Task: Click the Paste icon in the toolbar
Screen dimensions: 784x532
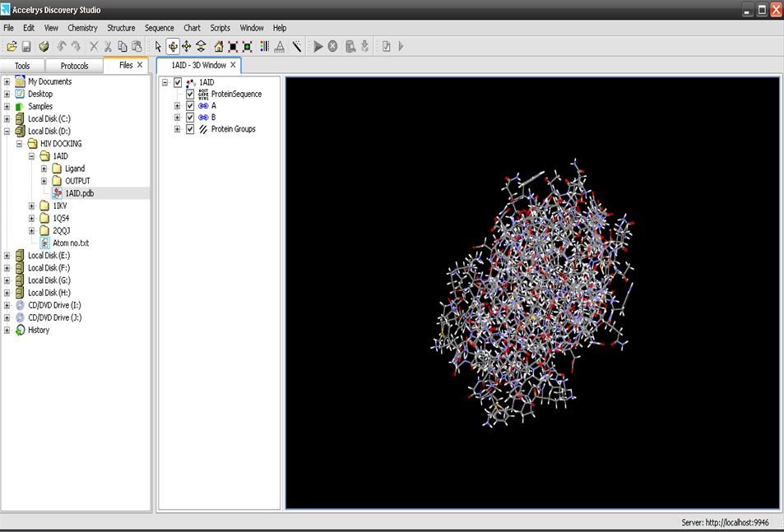Action: click(x=137, y=46)
